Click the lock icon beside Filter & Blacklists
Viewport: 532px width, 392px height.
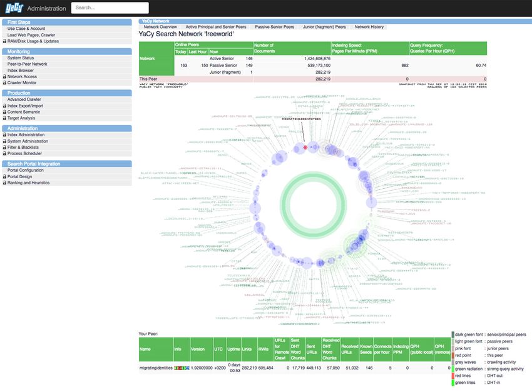[x=4, y=147]
